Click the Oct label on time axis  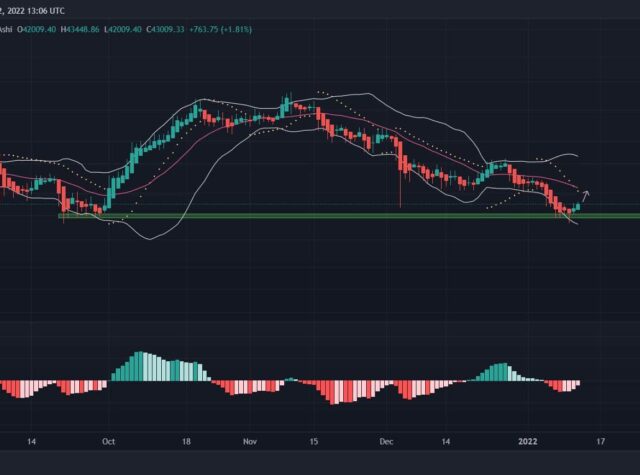[x=109, y=440]
